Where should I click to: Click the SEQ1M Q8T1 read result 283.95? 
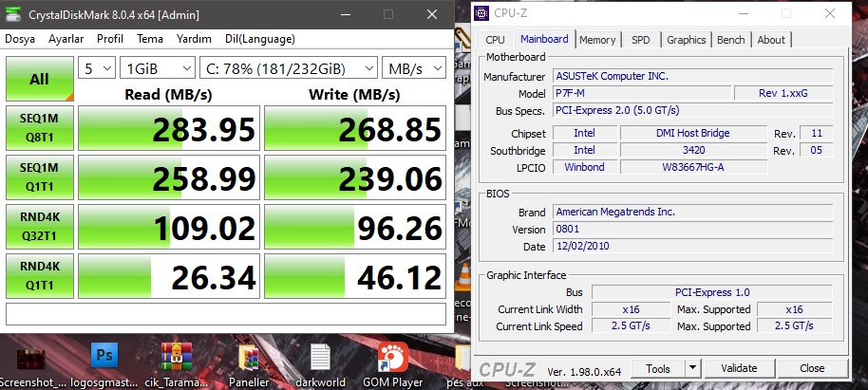[169, 128]
